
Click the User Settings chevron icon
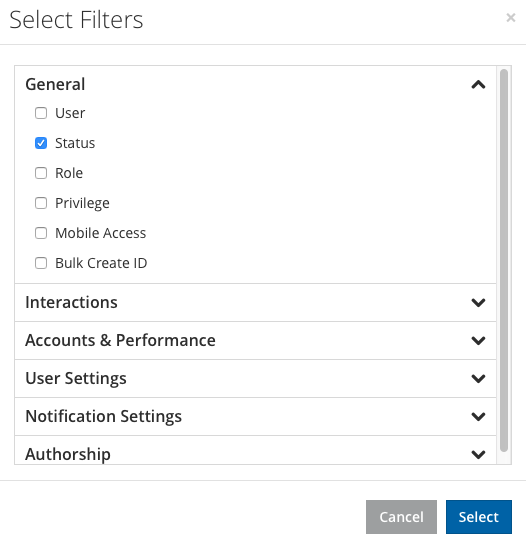click(x=478, y=378)
